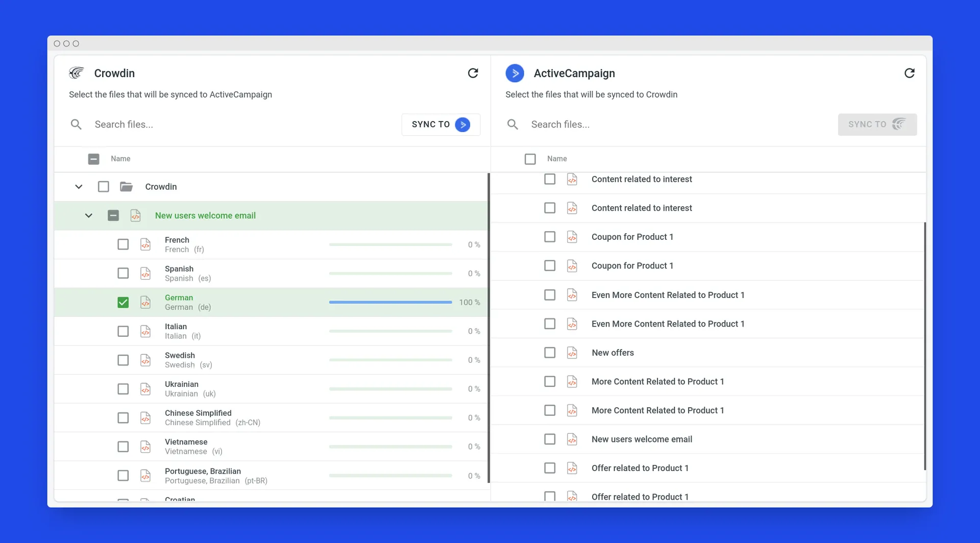980x543 pixels.
Task: Click the Crowdin folder name in tree
Action: (x=161, y=186)
